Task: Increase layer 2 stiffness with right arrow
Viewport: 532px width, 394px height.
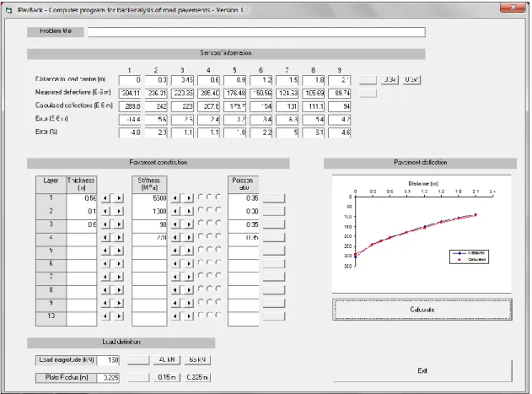Action: point(189,211)
